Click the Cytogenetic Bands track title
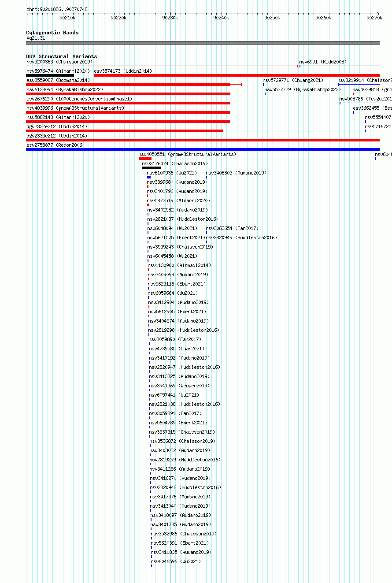 pos(52,33)
